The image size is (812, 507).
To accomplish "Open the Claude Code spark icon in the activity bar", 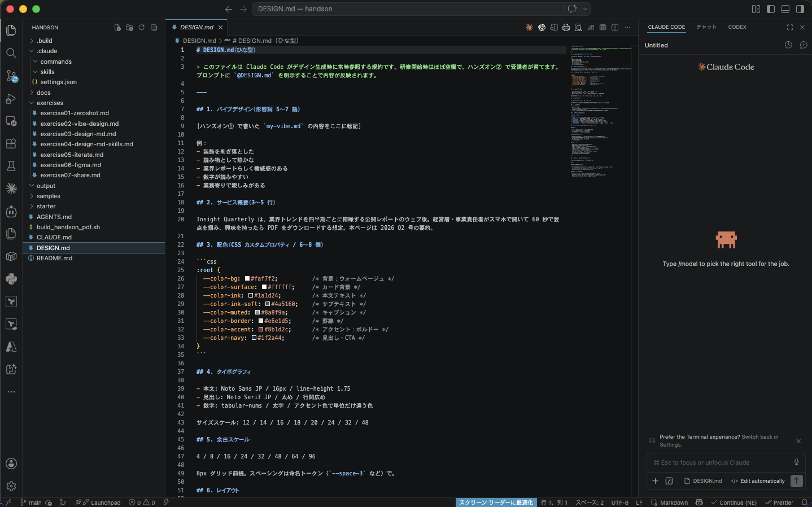I will pyautogui.click(x=11, y=189).
